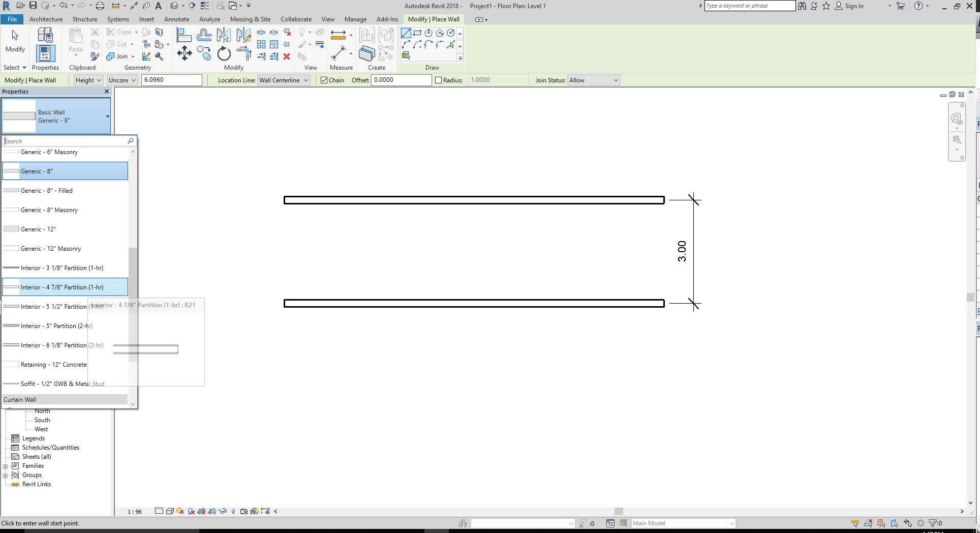Image resolution: width=980 pixels, height=533 pixels.
Task: Choose the Rectangle draw tool
Action: [417, 33]
